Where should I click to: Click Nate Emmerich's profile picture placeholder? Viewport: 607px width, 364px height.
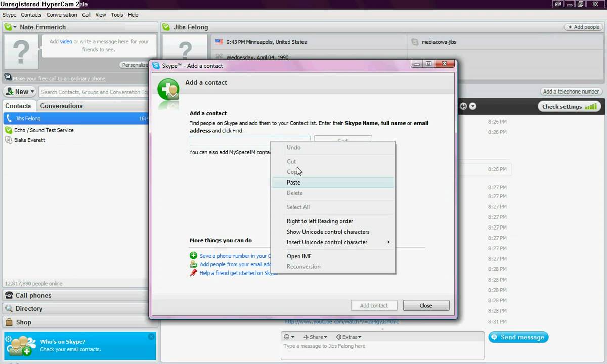point(21,52)
